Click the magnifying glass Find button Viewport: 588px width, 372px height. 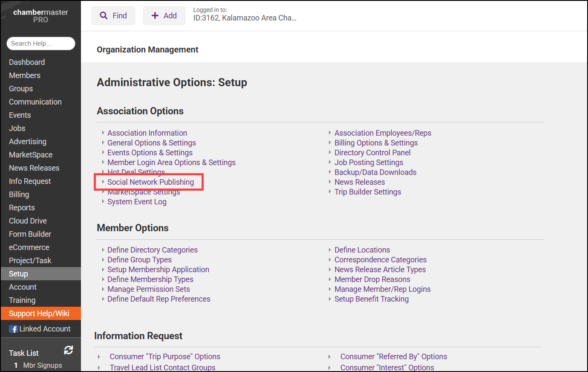(113, 16)
